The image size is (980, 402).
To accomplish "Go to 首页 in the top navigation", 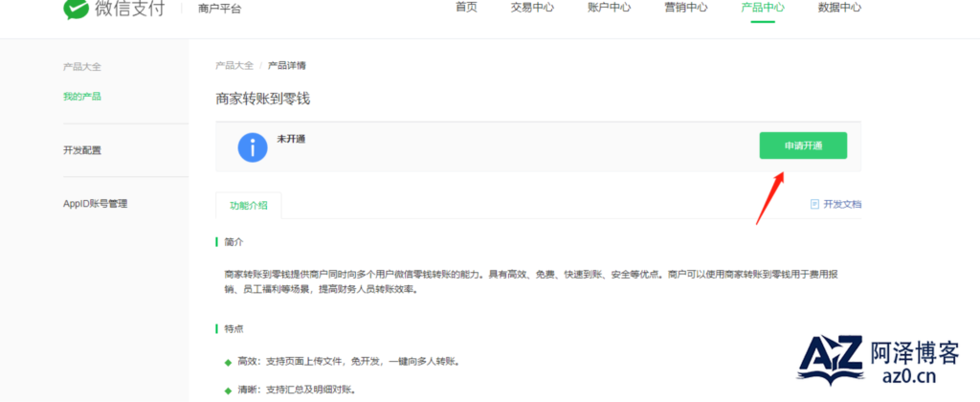I will coord(466,8).
